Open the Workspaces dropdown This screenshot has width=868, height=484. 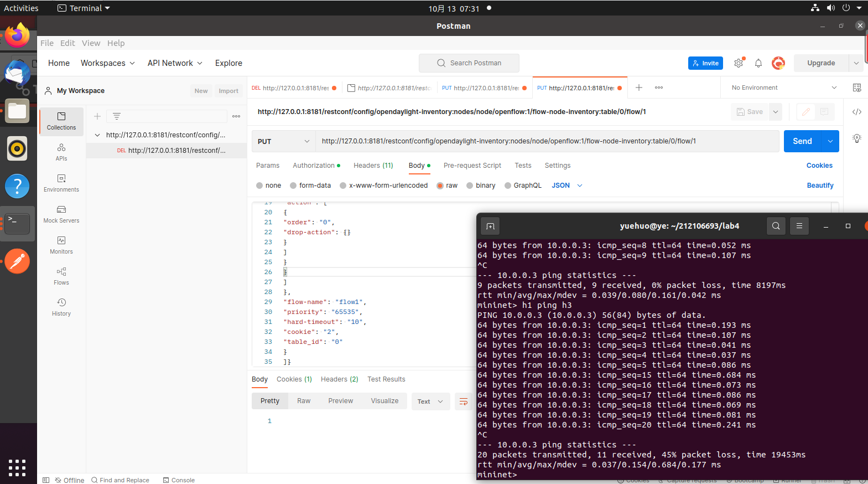(x=108, y=63)
